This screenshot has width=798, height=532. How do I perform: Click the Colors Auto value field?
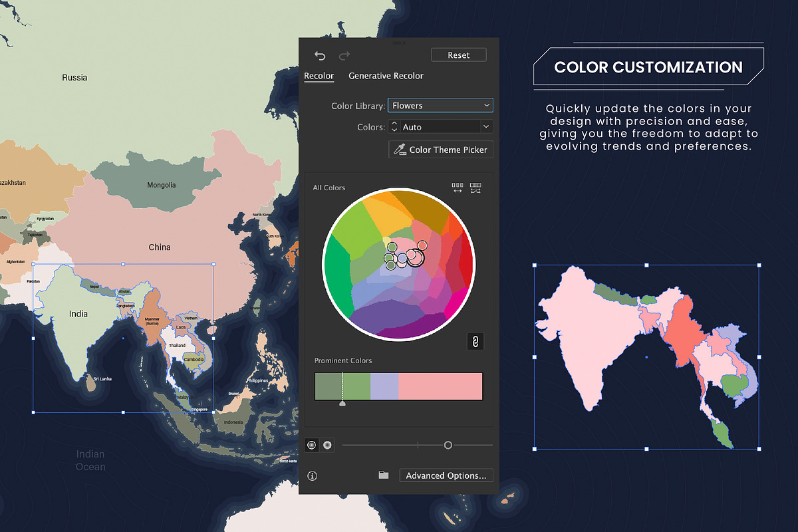pyautogui.click(x=440, y=126)
